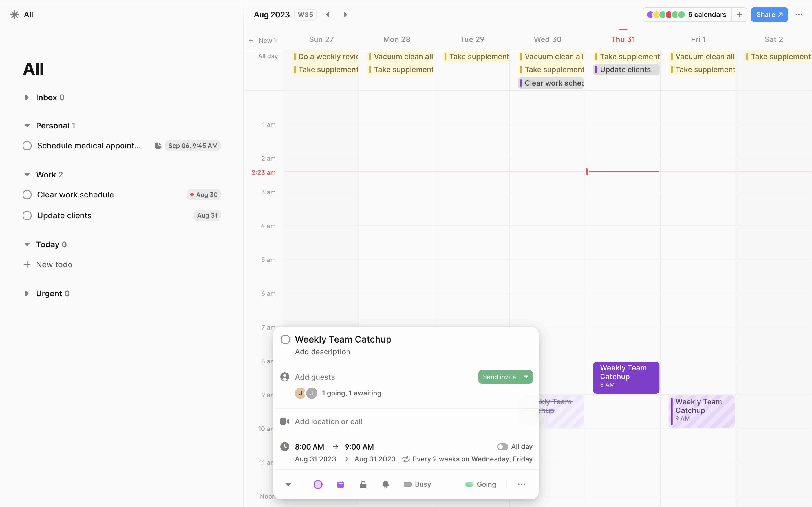Go to the next week with right arrow
Viewport: 812px width, 507px height.
pos(345,15)
